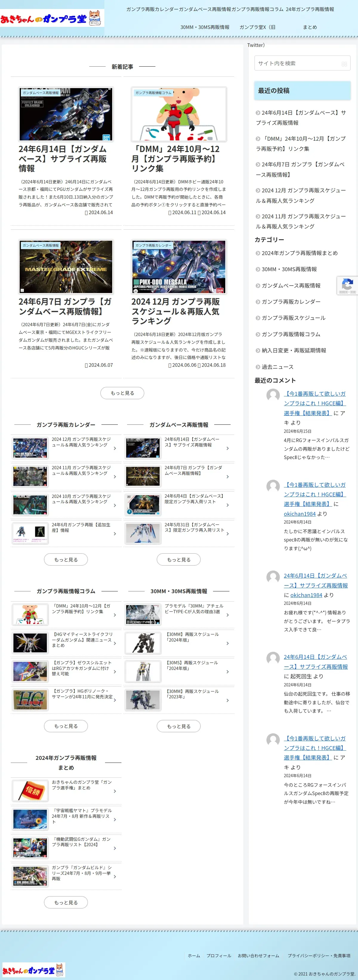Click もっと見る under ガンプラ再販情報コラム list
The image size is (358, 980).
tap(66, 726)
